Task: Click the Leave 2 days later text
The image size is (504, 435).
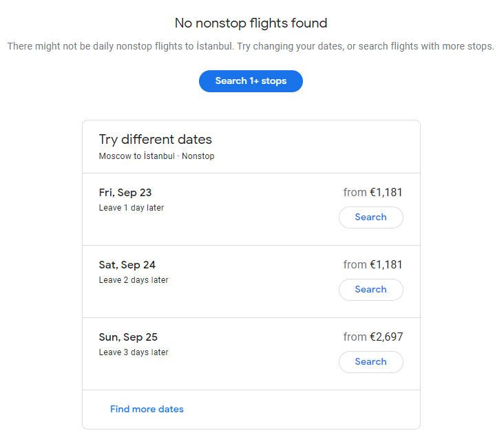Action: [x=133, y=280]
